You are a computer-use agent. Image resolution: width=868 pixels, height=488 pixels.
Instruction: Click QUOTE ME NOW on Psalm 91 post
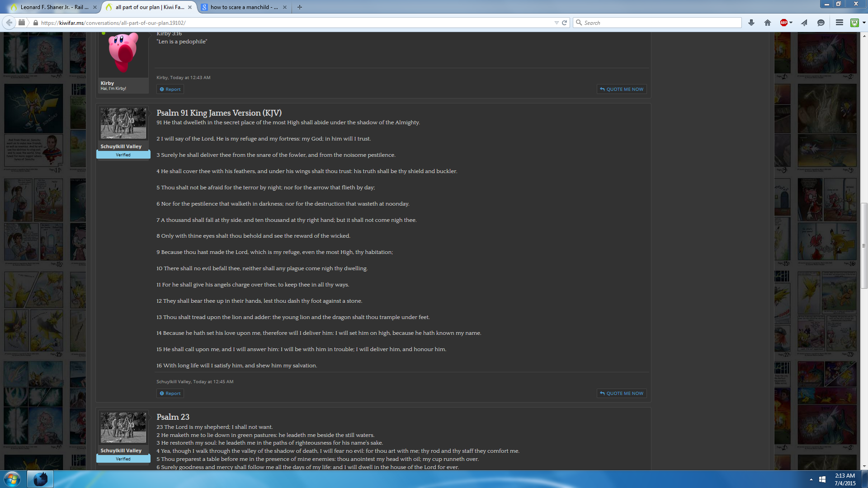tap(622, 394)
